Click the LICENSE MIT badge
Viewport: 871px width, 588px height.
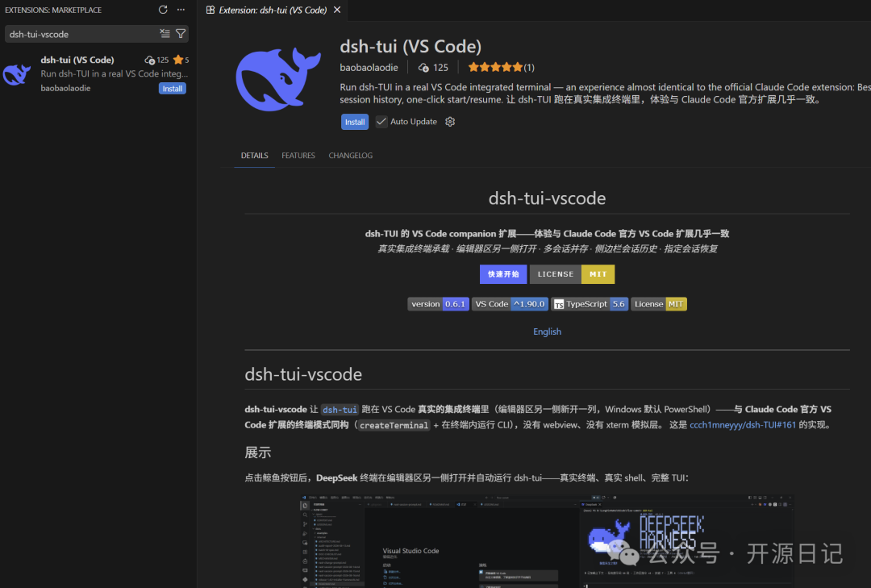coord(572,274)
